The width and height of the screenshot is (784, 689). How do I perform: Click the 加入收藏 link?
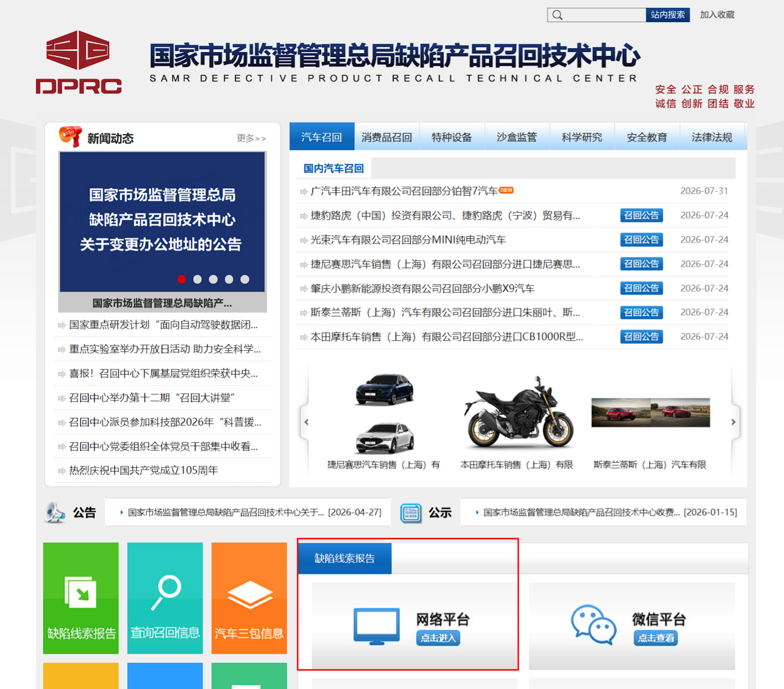pos(717,15)
